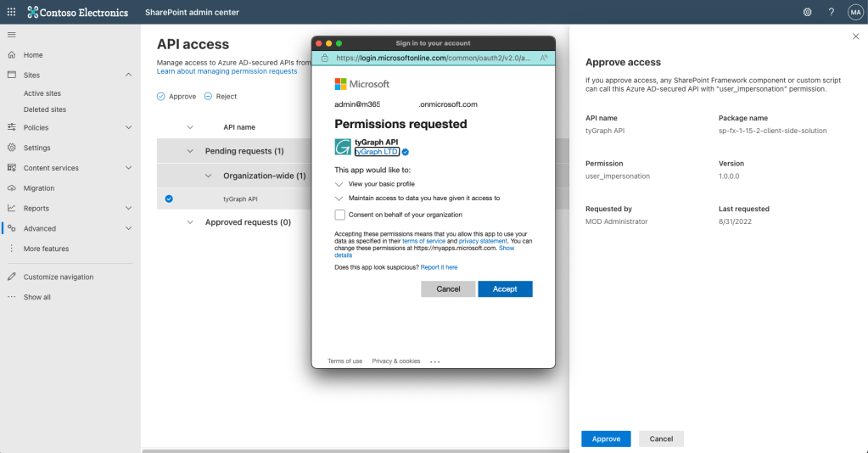Toggle the API name column header chevron

(x=190, y=127)
